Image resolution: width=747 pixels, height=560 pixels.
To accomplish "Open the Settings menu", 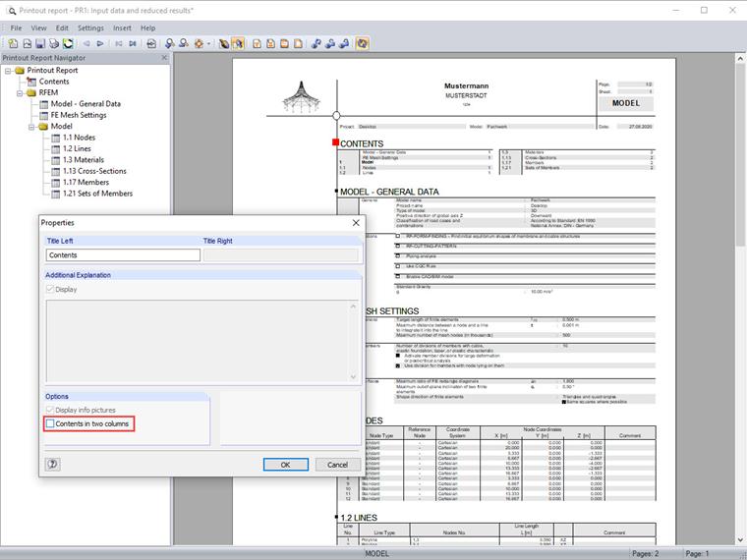I will pos(90,28).
